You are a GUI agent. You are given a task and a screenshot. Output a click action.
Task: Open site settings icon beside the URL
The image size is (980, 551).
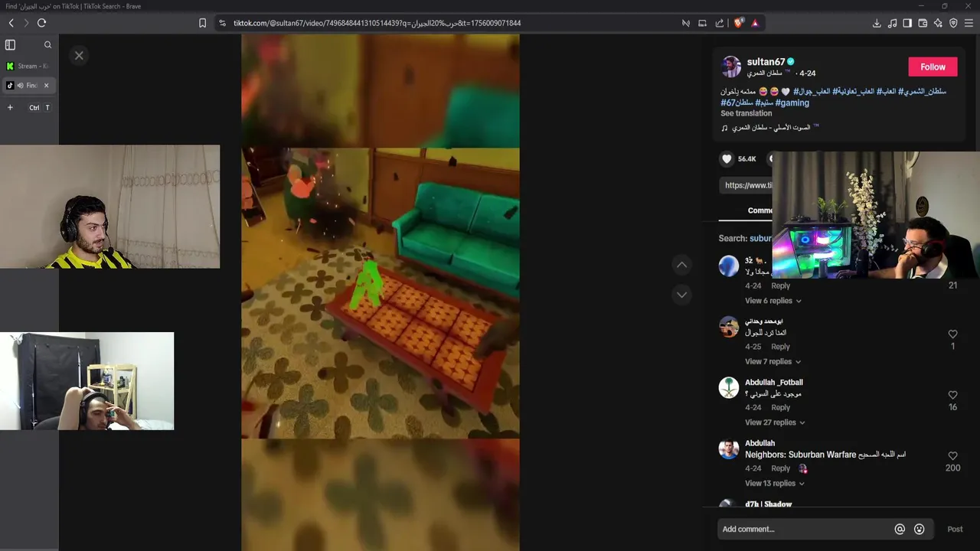pos(222,23)
